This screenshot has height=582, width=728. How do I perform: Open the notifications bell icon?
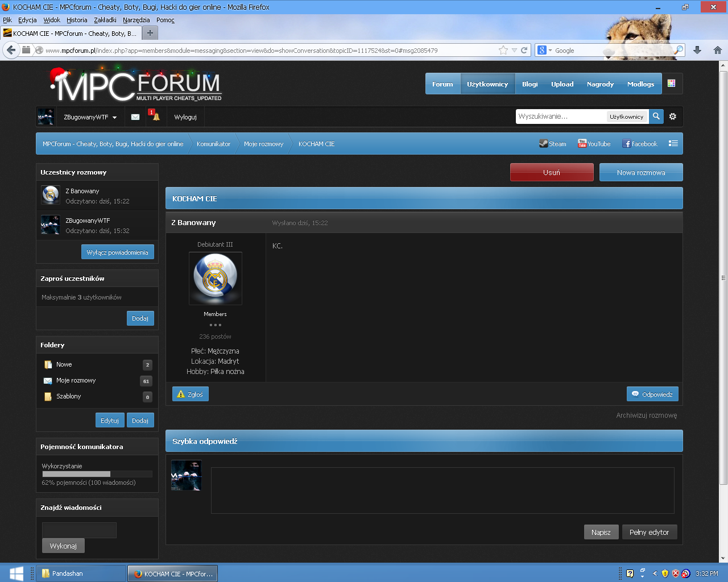click(x=156, y=117)
